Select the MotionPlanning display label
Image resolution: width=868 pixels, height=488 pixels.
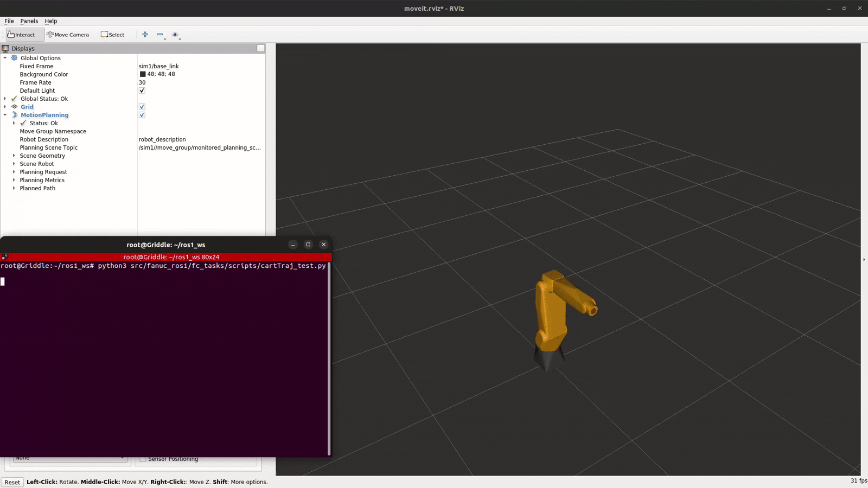tap(44, 115)
